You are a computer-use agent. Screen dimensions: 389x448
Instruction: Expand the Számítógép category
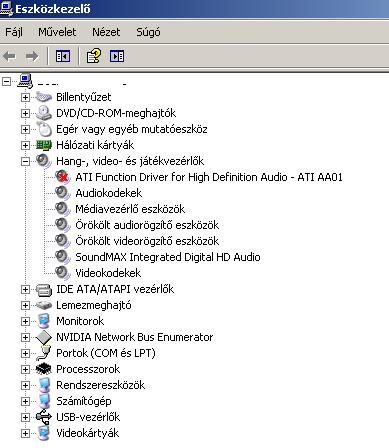tap(25, 401)
